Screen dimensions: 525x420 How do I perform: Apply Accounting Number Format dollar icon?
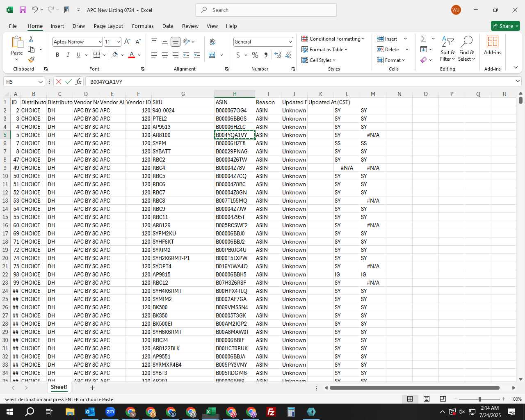coord(238,55)
